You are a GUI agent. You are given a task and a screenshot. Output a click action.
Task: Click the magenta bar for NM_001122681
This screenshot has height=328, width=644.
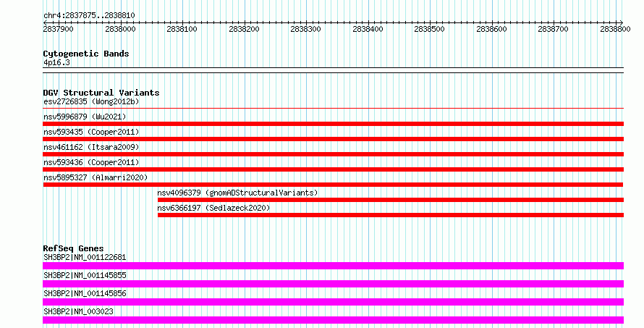pos(333,266)
